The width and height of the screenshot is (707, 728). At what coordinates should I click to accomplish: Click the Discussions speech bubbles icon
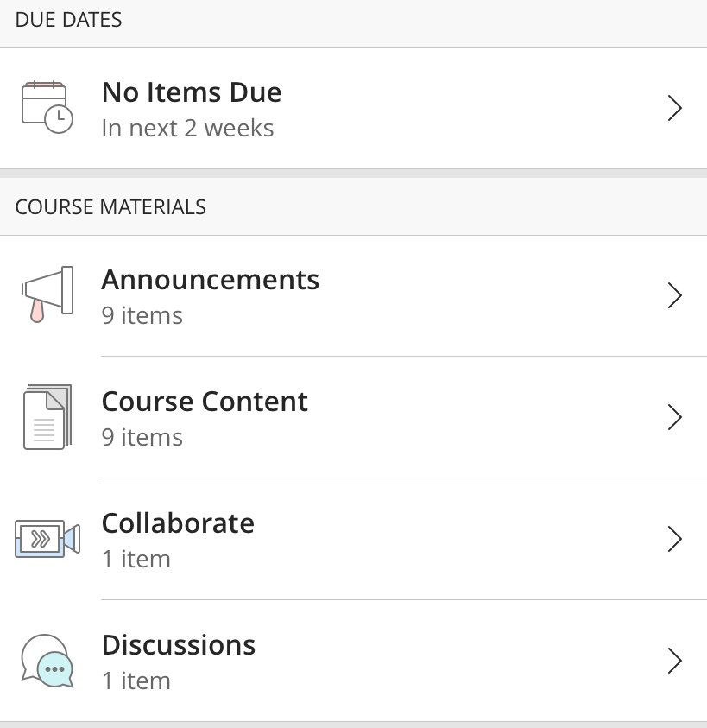coord(47,661)
